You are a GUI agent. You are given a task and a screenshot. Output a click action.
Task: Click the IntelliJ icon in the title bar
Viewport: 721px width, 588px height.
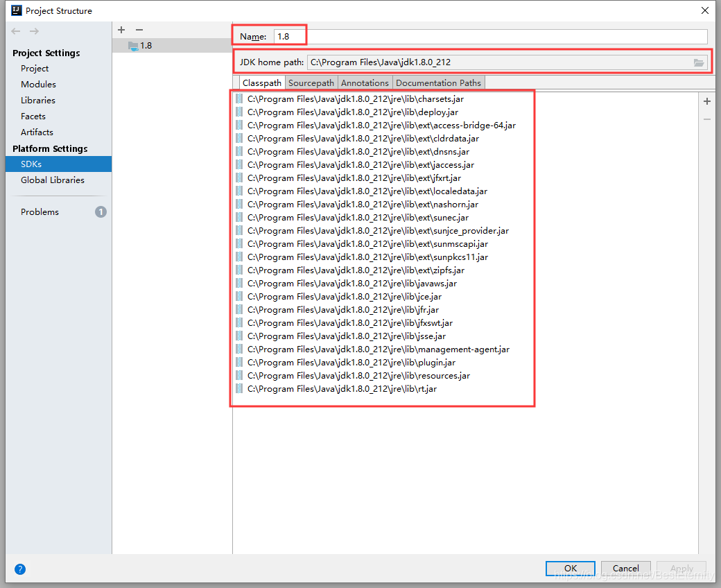pos(17,10)
